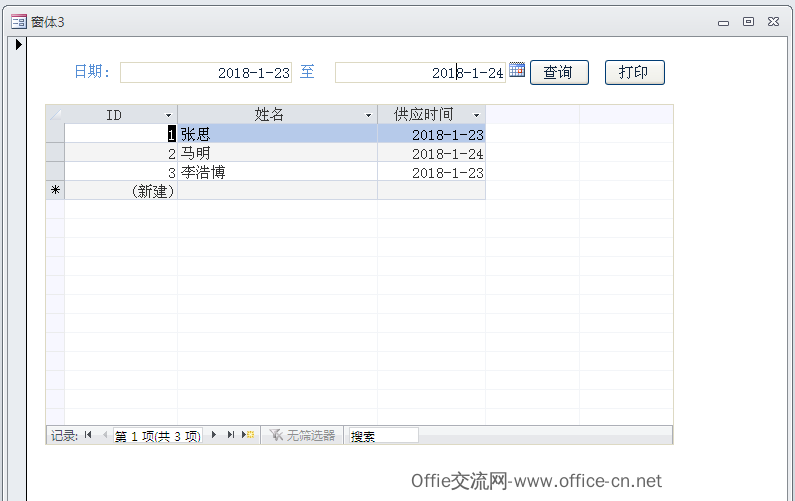This screenshot has height=501, width=795.
Task: Click the 搜索 search box
Action: pyautogui.click(x=384, y=436)
